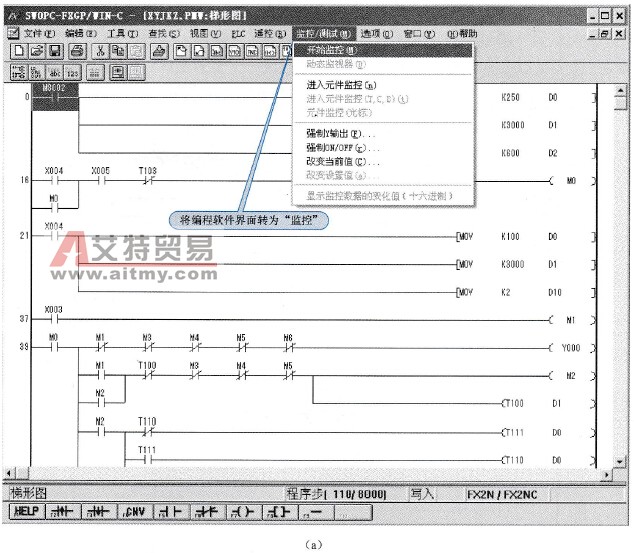634x553 pixels.
Task: Insert falling-edge contact with F3 button
Action: pos(99,512)
